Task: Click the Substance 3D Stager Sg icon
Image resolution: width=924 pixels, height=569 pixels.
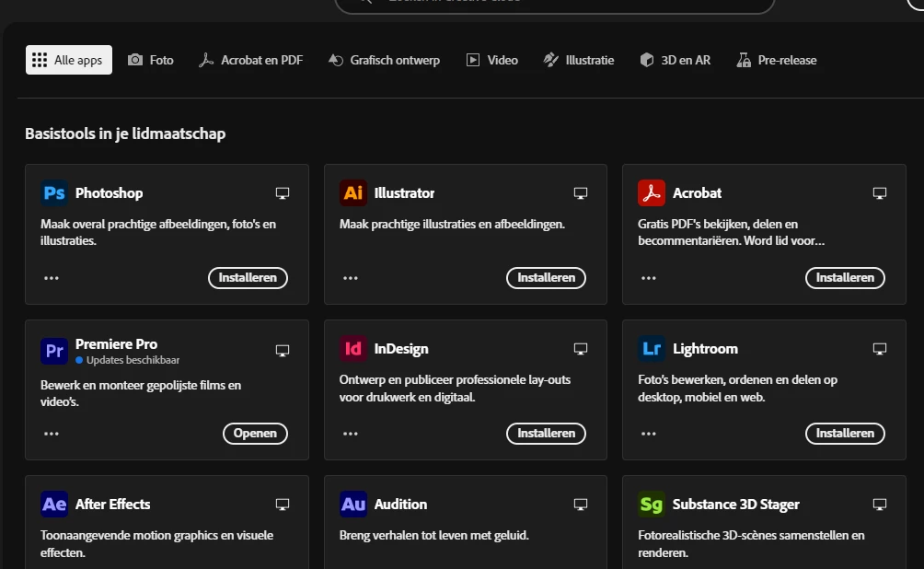Action: [652, 505]
